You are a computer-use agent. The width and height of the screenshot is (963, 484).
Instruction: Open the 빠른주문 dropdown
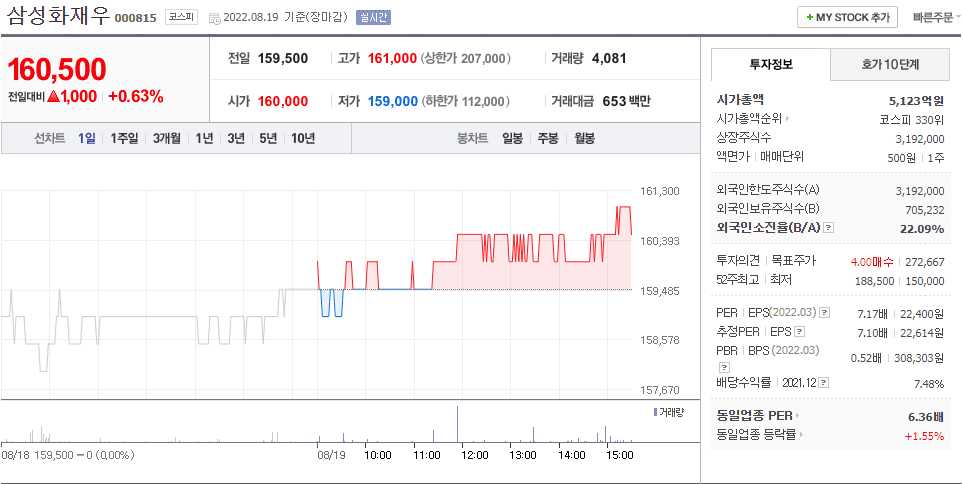click(x=936, y=17)
